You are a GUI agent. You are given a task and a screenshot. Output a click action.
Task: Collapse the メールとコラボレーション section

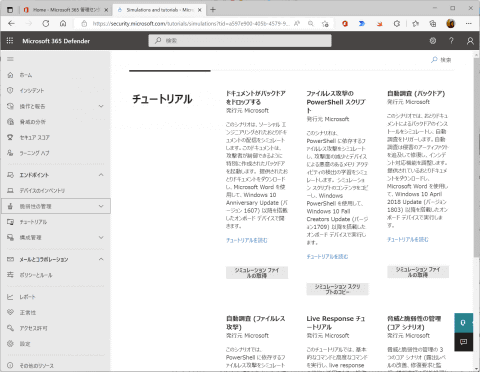[101, 259]
